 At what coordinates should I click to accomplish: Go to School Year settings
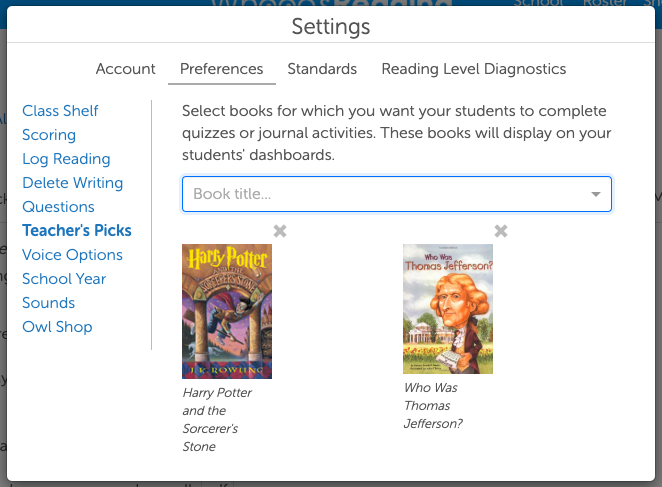[x=64, y=279]
